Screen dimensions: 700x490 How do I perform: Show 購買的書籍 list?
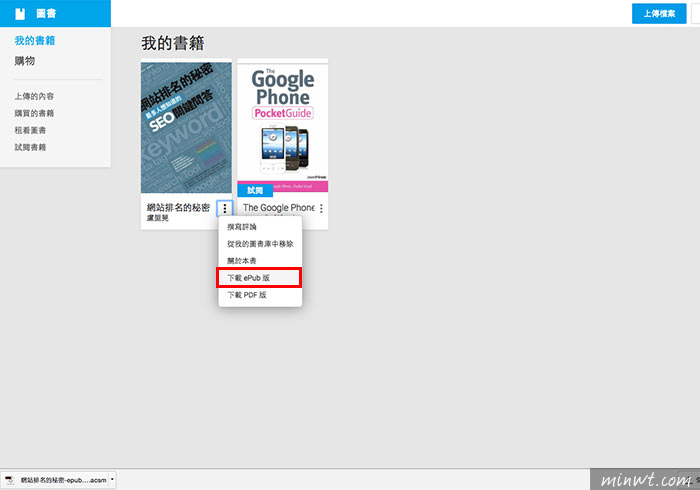click(34, 113)
